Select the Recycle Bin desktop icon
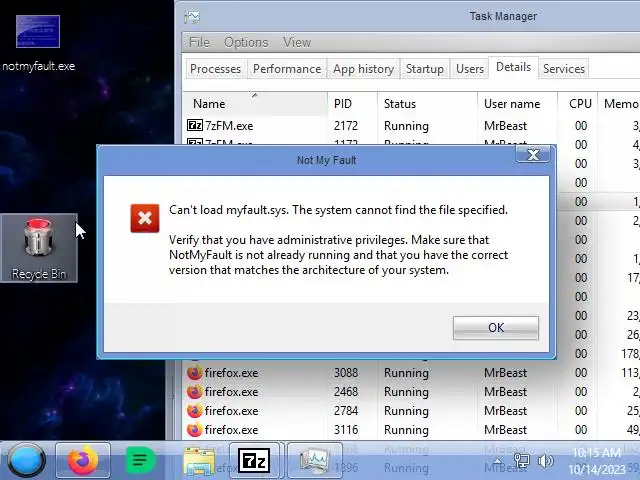Viewport: 640px width, 480px height. pos(39,248)
